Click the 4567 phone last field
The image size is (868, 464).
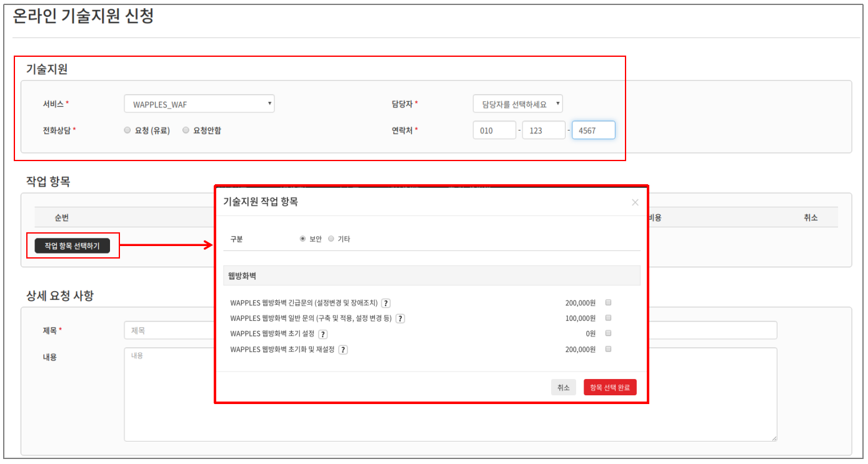pos(594,131)
